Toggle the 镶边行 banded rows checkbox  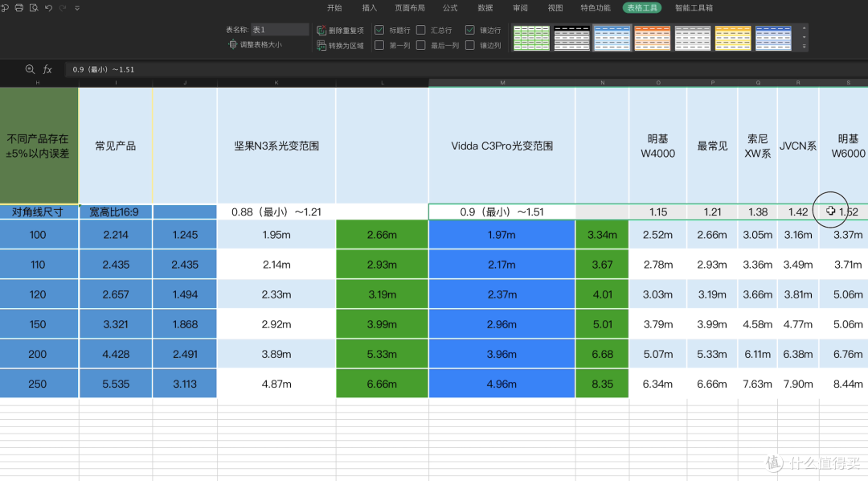coord(469,30)
